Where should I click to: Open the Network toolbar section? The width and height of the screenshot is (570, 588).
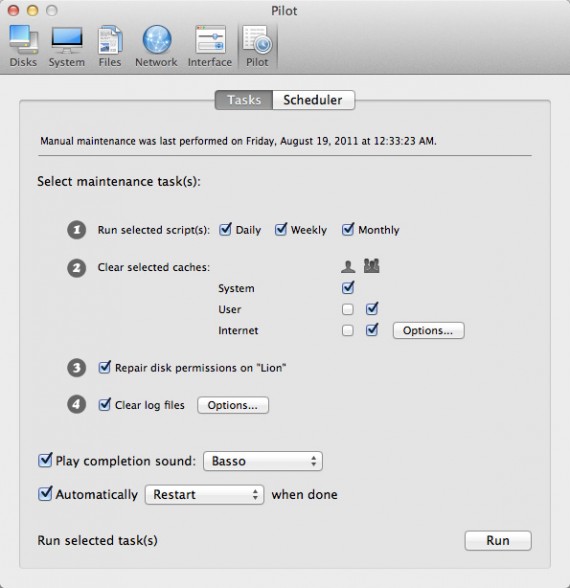click(x=156, y=46)
